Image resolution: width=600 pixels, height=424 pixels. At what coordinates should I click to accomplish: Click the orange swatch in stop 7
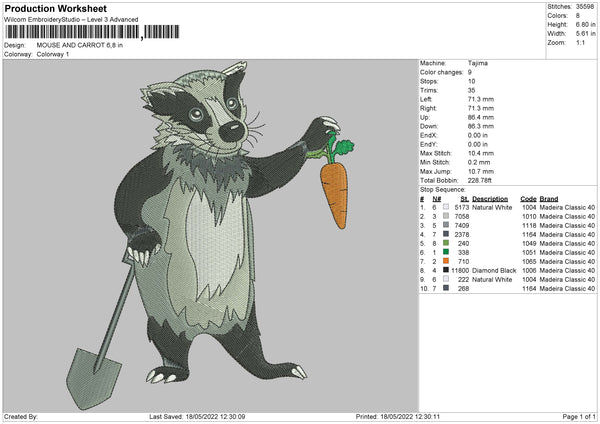point(446,261)
